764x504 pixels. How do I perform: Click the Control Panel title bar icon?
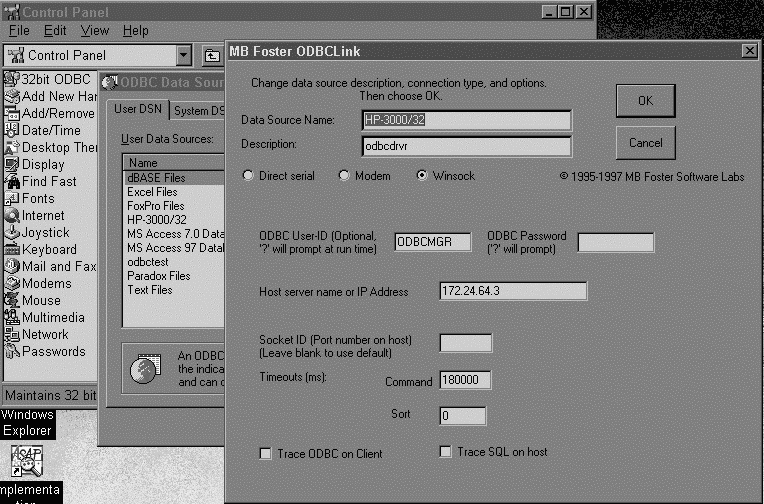(12, 12)
